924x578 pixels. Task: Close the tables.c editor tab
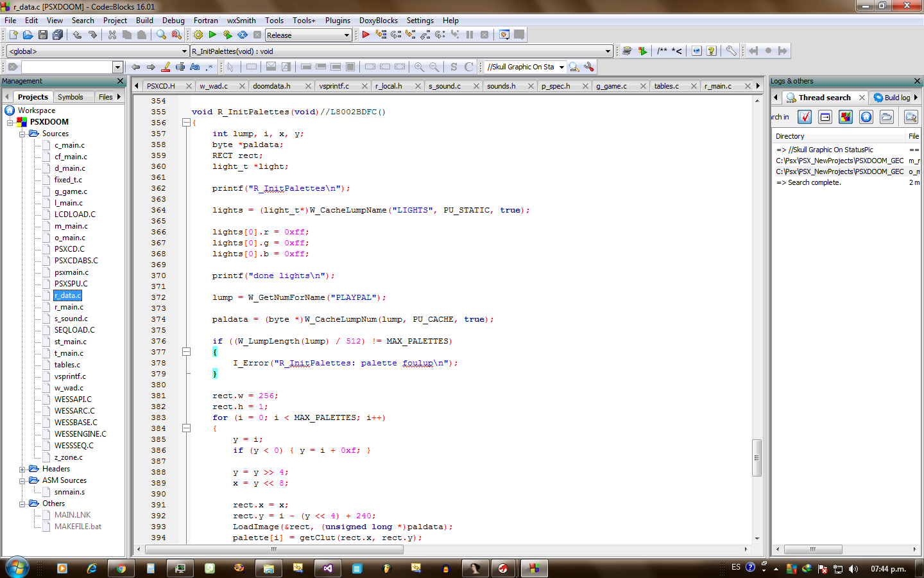694,86
